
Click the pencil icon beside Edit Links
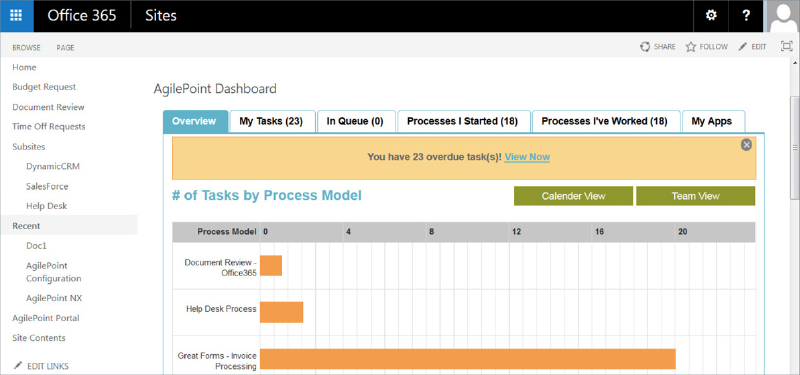pyautogui.click(x=18, y=366)
